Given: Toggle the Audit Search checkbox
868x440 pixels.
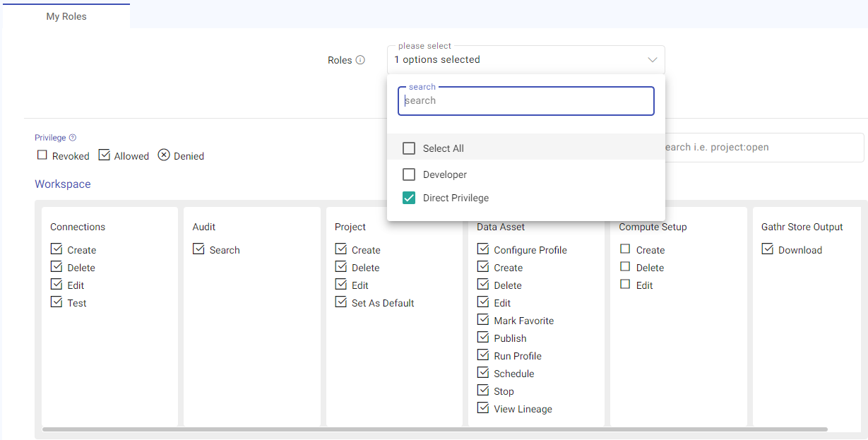Looking at the screenshot, I should pyautogui.click(x=198, y=249).
